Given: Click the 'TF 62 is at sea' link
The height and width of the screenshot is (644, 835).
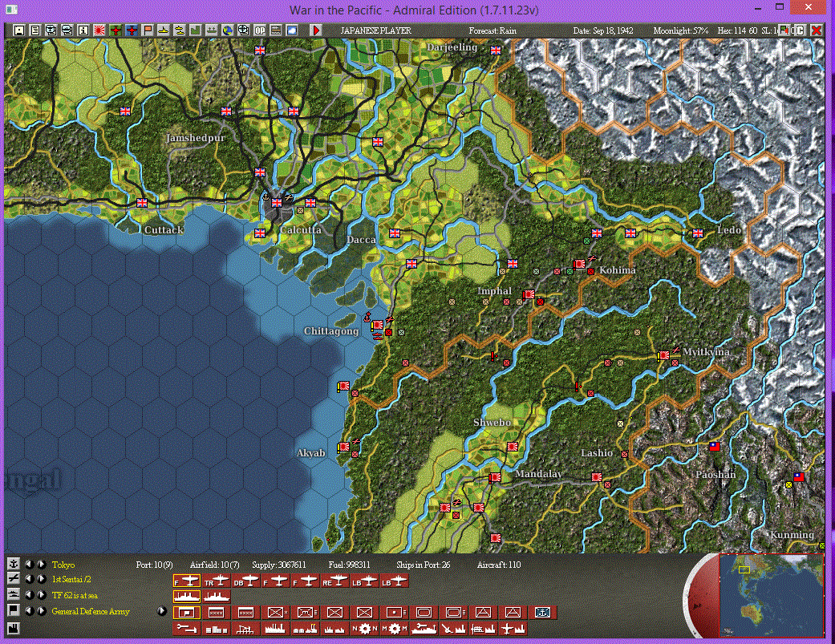Looking at the screenshot, I should click(x=75, y=595).
